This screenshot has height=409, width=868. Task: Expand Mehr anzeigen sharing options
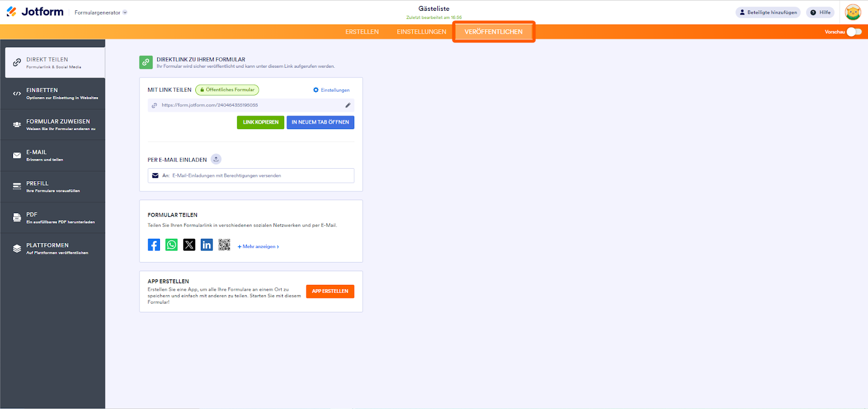pos(258,247)
